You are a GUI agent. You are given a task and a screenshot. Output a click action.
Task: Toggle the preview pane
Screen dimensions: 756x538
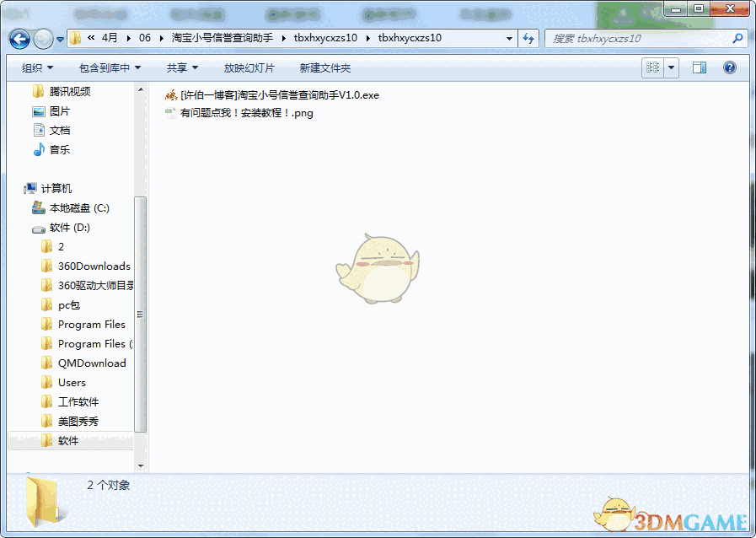click(x=699, y=67)
